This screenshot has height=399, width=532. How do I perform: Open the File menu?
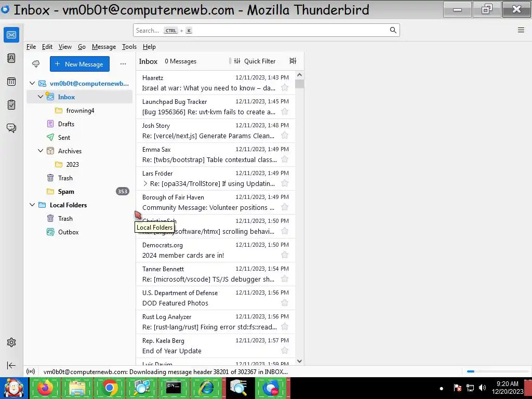(x=31, y=47)
